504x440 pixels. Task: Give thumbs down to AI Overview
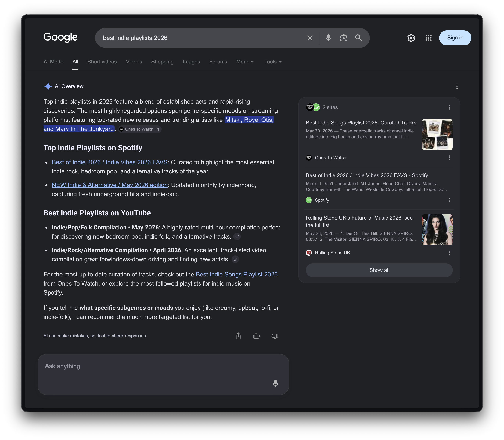click(x=275, y=336)
